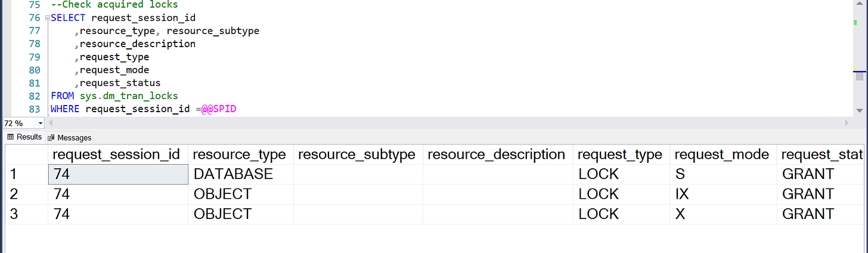Select the DATABASE resource_type cell
This screenshot has height=253, width=868.
pos(240,174)
